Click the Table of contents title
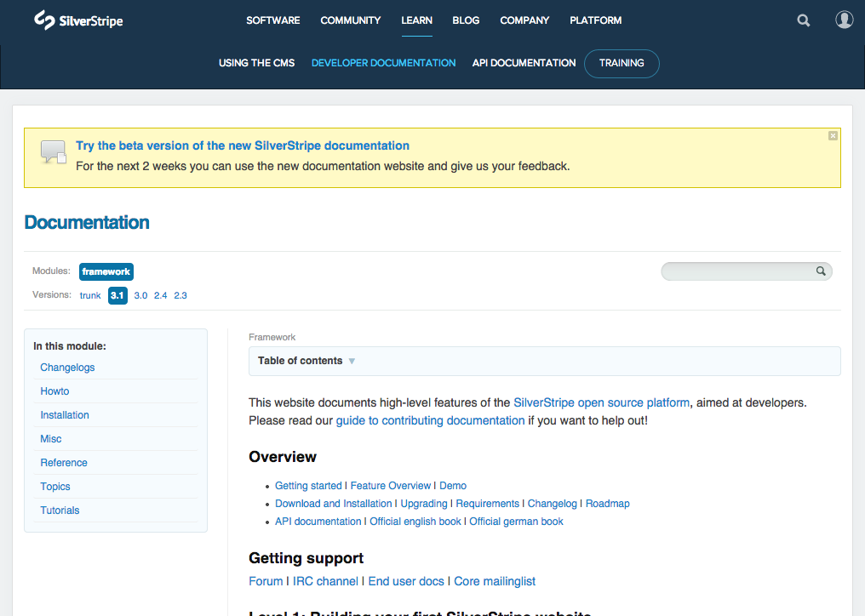The height and width of the screenshot is (616, 865). click(x=300, y=361)
